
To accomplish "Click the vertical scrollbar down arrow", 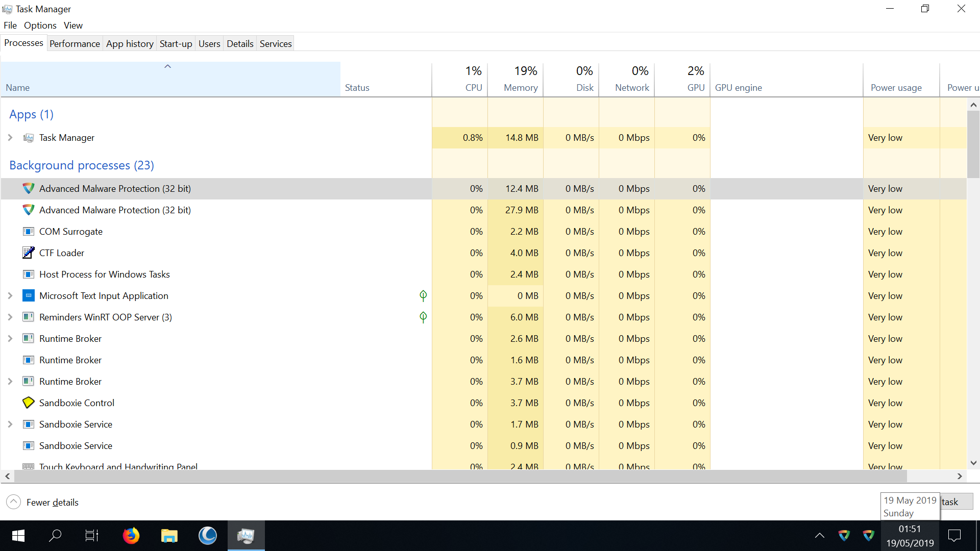I will [973, 463].
